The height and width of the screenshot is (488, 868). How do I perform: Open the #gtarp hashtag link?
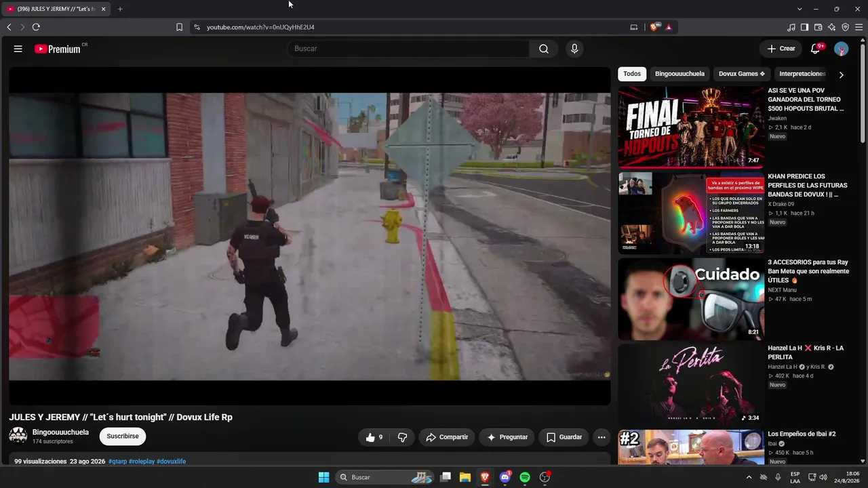point(117,462)
